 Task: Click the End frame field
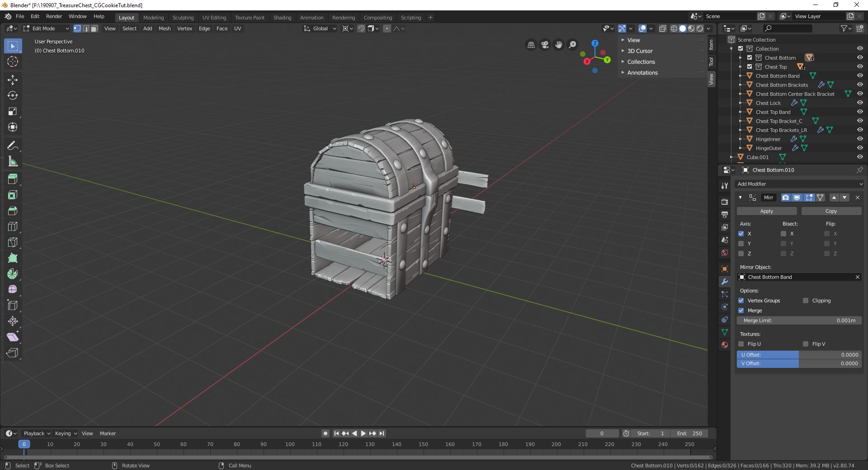(689, 433)
